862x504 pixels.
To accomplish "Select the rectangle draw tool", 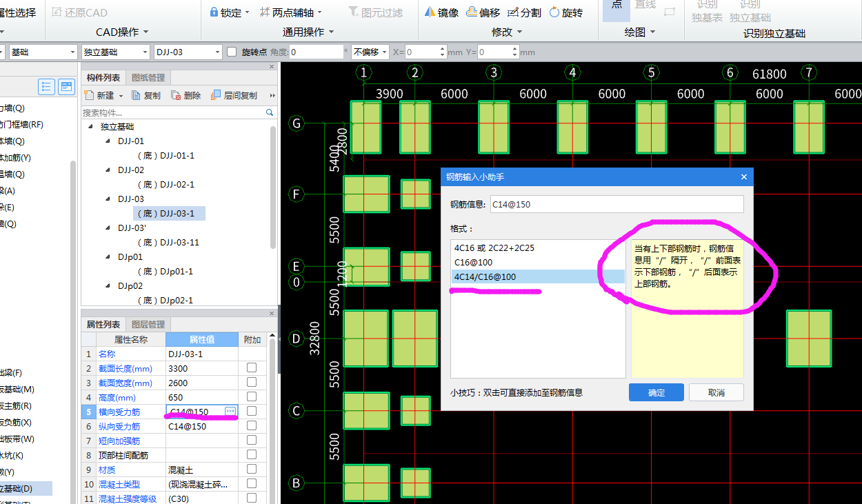I will click(x=670, y=11).
